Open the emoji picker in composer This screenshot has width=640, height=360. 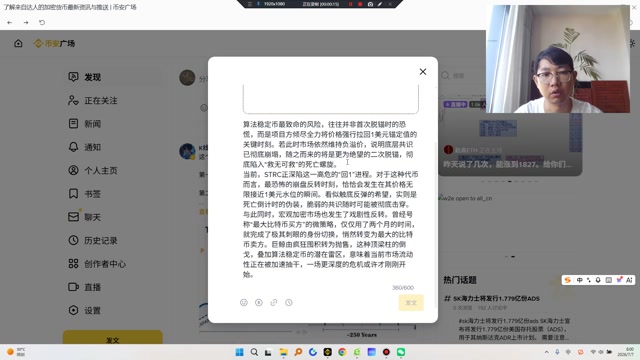[244, 302]
